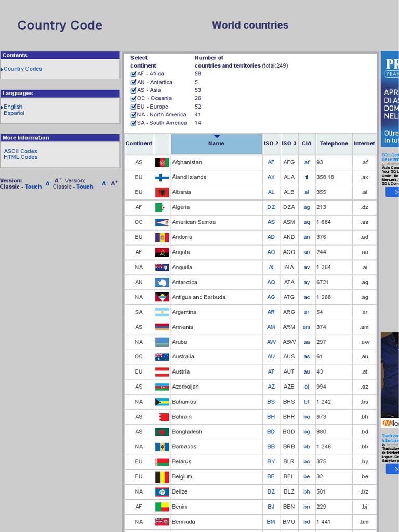Click the Azerbaijan flag icon
The width and height of the screenshot is (399, 532).
click(162, 387)
